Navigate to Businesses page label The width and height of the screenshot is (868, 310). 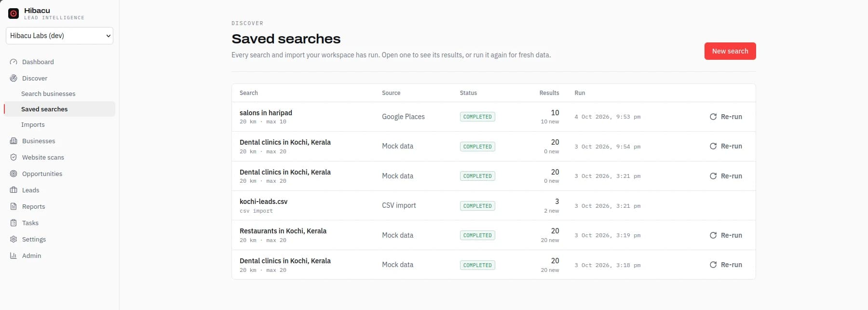pos(39,141)
